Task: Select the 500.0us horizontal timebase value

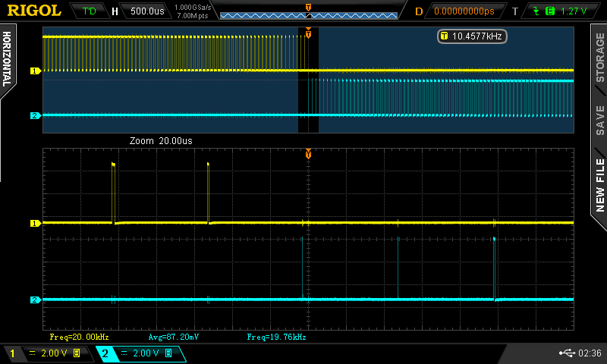Action: click(145, 11)
